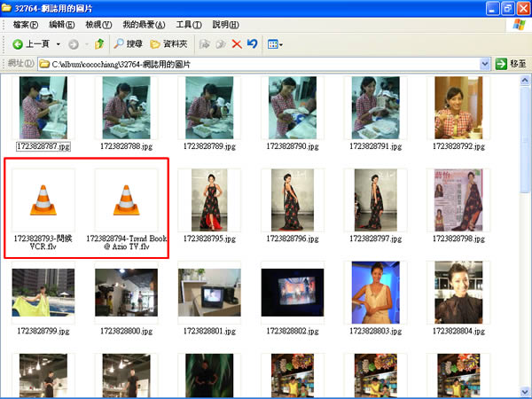Click the scrollbar down arrow
The image size is (532, 399).
tap(525, 392)
